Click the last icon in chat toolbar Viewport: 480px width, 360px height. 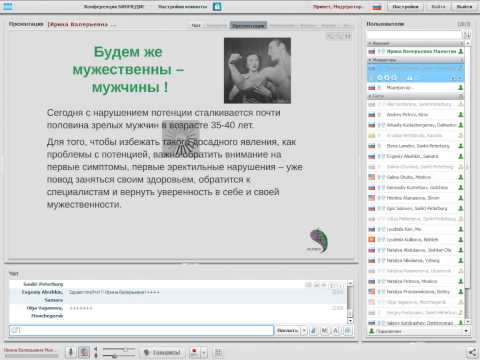click(x=347, y=330)
